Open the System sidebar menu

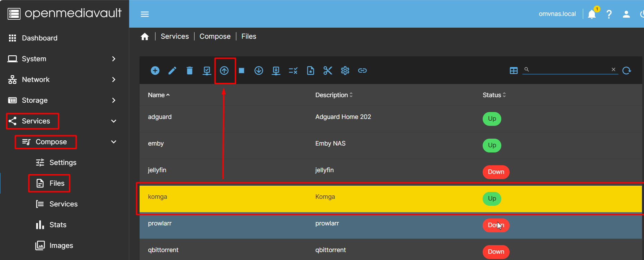click(65, 59)
